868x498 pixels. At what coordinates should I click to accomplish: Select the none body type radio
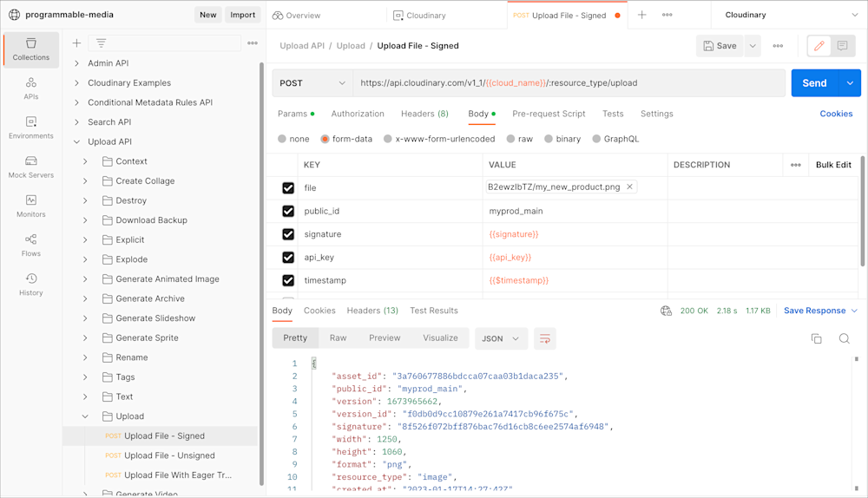pyautogui.click(x=282, y=139)
